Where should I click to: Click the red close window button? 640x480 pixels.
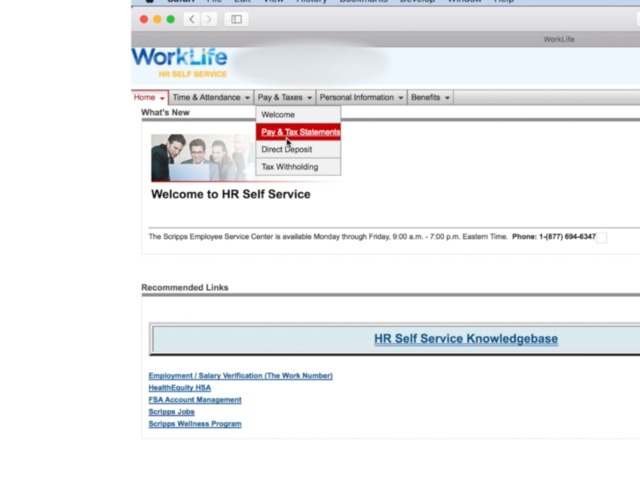click(x=144, y=19)
